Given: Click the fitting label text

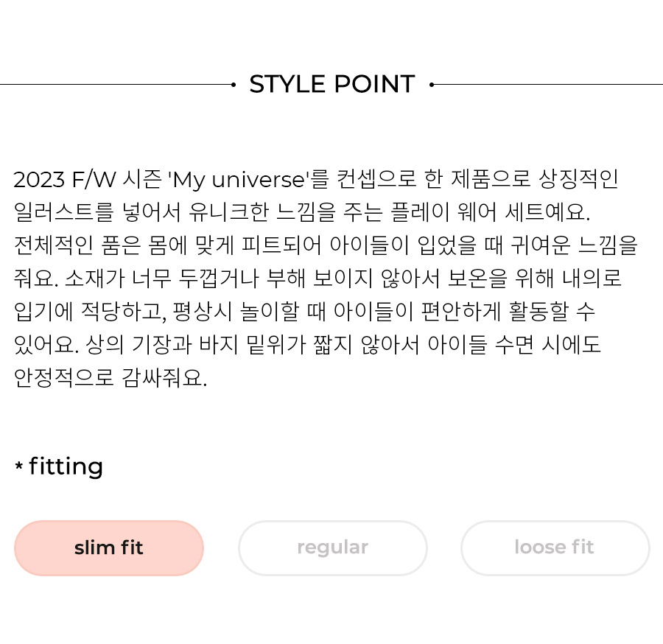Looking at the screenshot, I should click(x=66, y=466).
